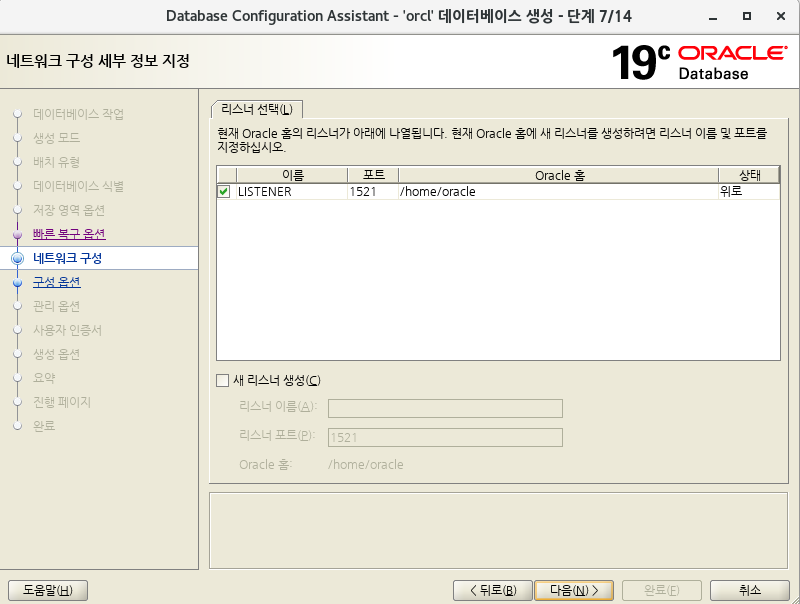Click the Oracle 19c Database logo
The height and width of the screenshot is (604, 800).
(699, 63)
